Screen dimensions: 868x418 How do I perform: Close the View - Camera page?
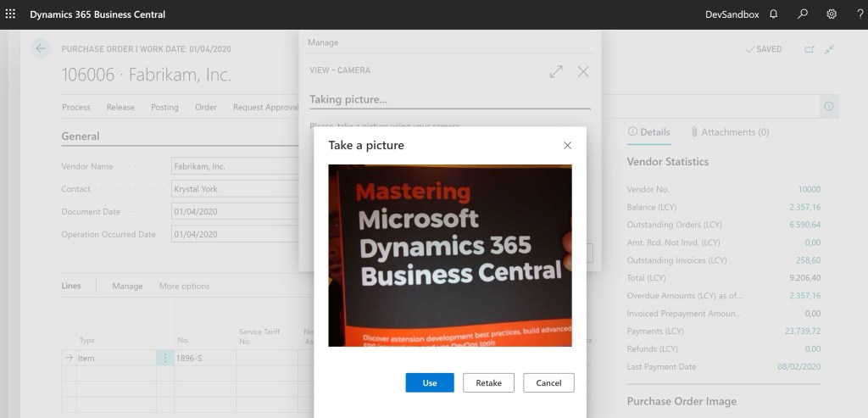[583, 72]
